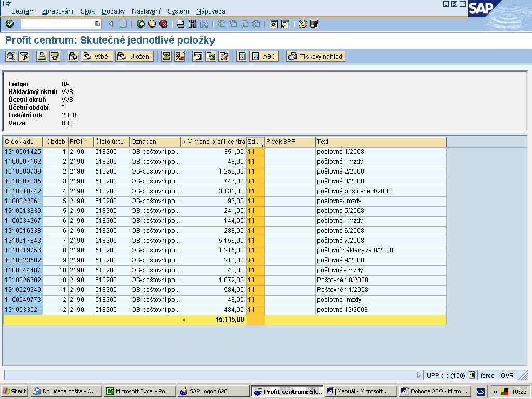Click the Sum total sigma icon
The image size is (532, 399).
pyautogui.click(x=166, y=56)
